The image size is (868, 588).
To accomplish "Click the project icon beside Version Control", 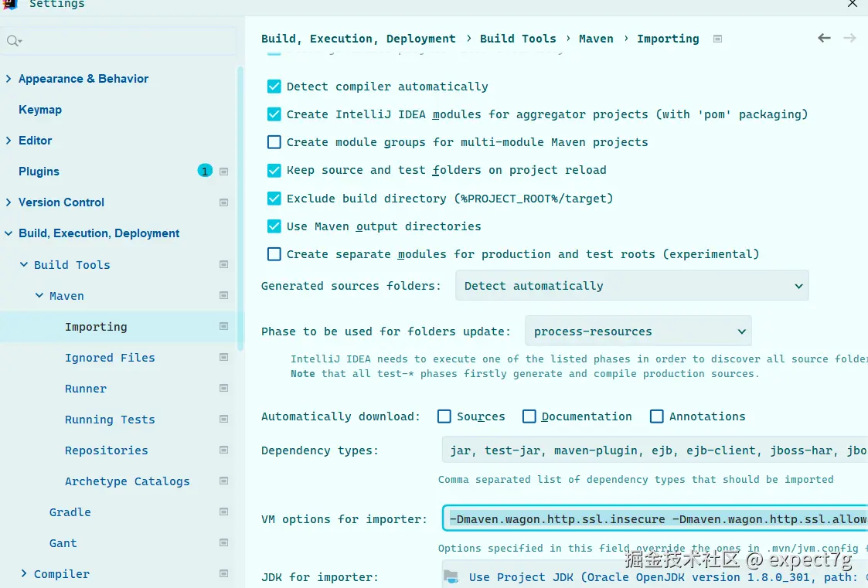I will pos(223,202).
